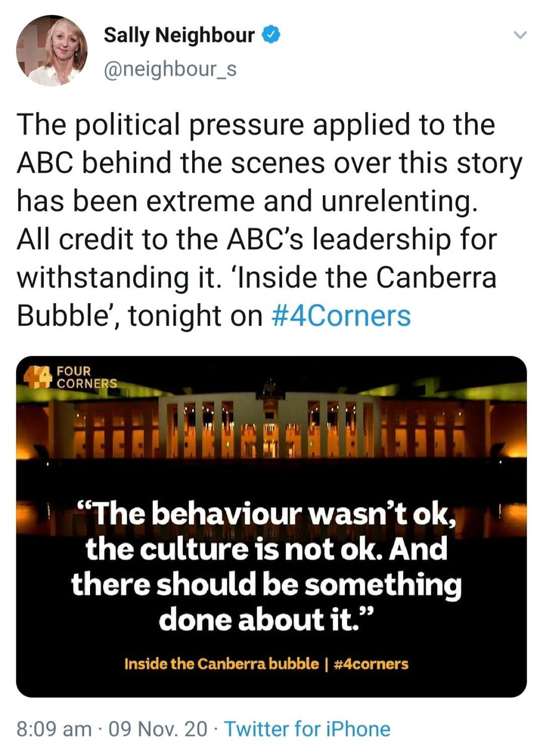Visit the @neighbour_s handle link
Screen dimensions: 543x756
pos(170,70)
